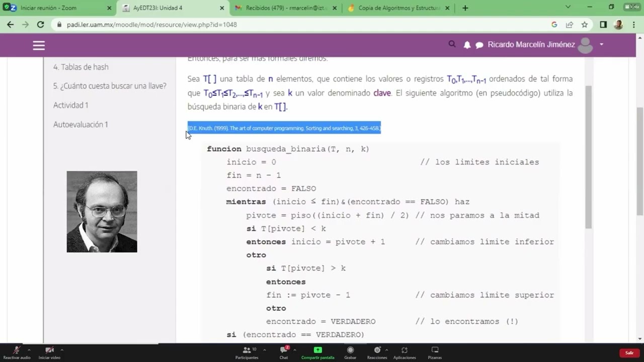The height and width of the screenshot is (362, 644).
Task: Open section 4. Tablas de hash
Action: pyautogui.click(x=81, y=67)
